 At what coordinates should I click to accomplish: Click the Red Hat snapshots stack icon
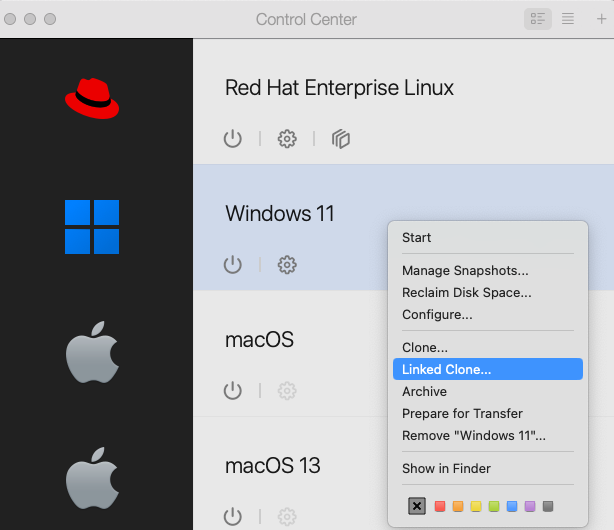[341, 139]
